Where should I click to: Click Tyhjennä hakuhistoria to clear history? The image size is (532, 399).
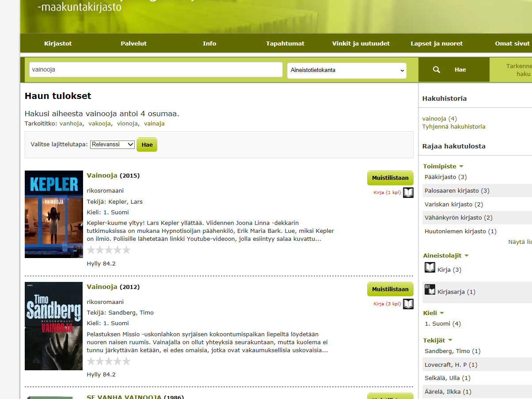(454, 126)
